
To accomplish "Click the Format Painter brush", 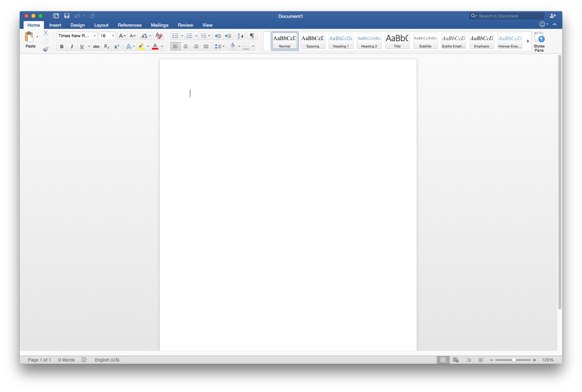I will click(46, 49).
